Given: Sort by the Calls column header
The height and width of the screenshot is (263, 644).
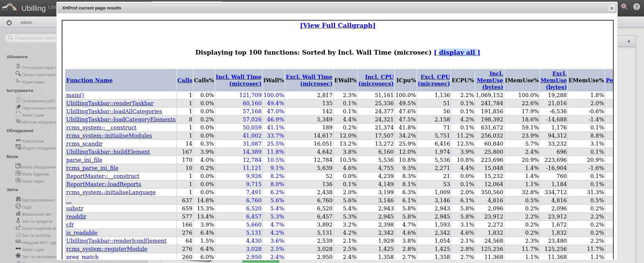Looking at the screenshot, I should (x=185, y=80).
